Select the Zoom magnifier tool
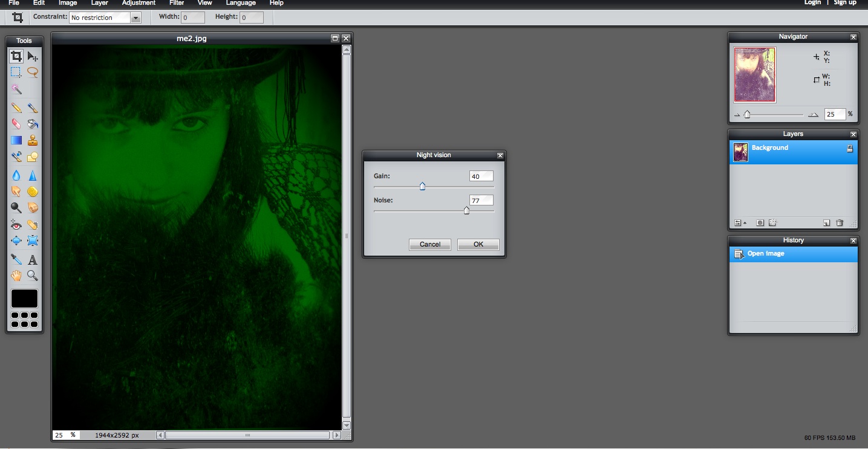 33,276
